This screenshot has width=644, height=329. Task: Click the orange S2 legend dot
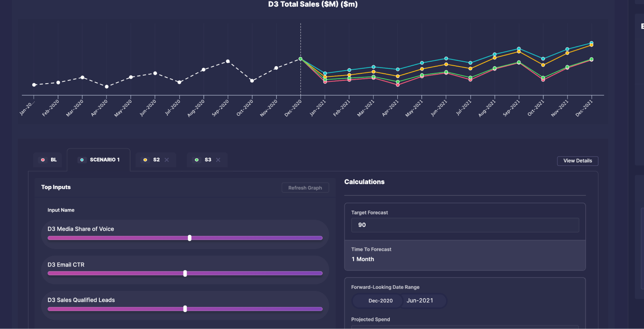[x=145, y=160]
